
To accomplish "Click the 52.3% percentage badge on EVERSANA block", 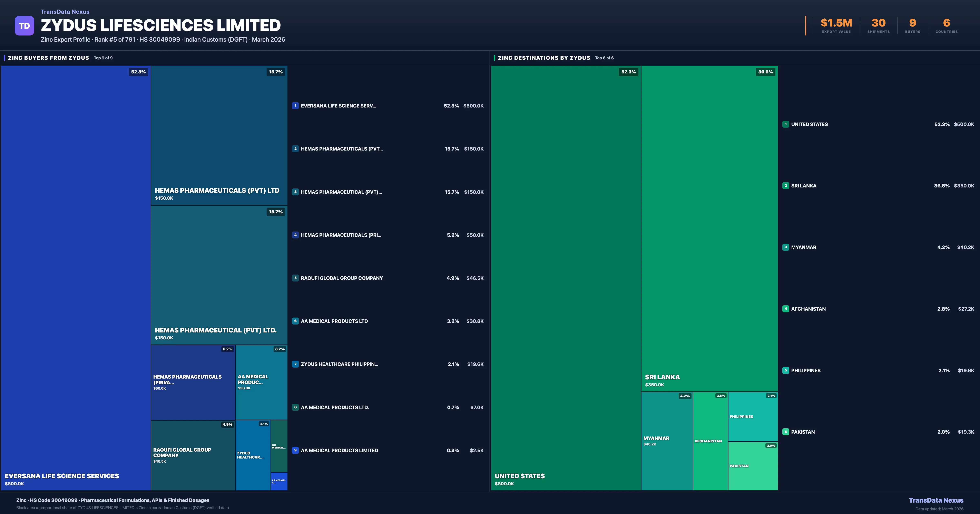I will coord(138,72).
